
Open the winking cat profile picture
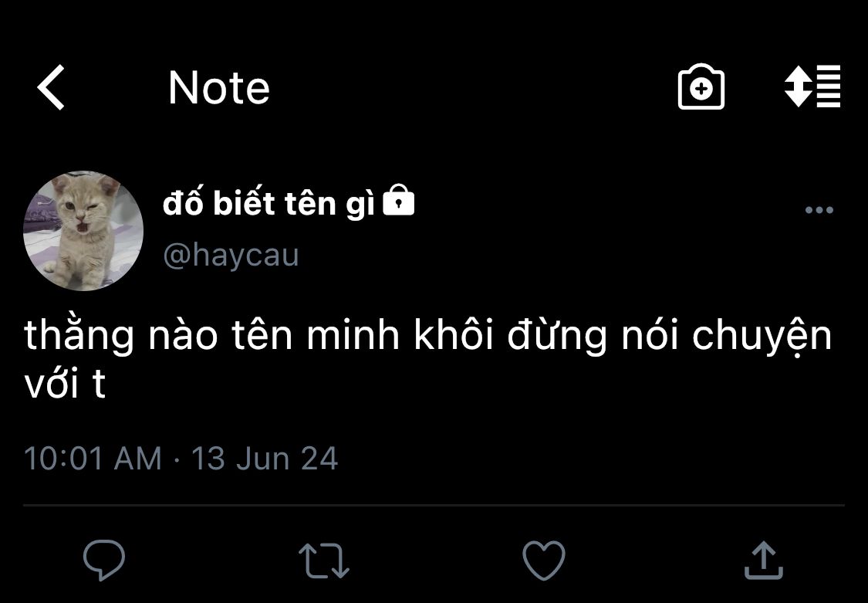coord(83,230)
